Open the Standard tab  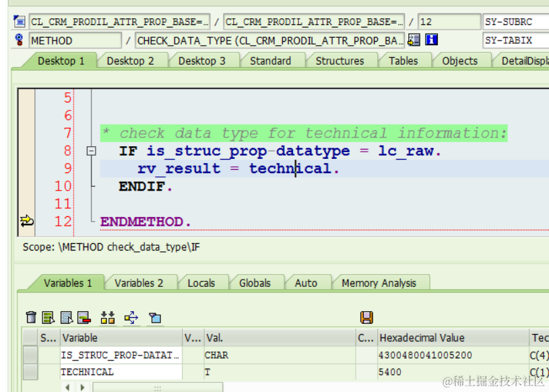click(x=270, y=61)
